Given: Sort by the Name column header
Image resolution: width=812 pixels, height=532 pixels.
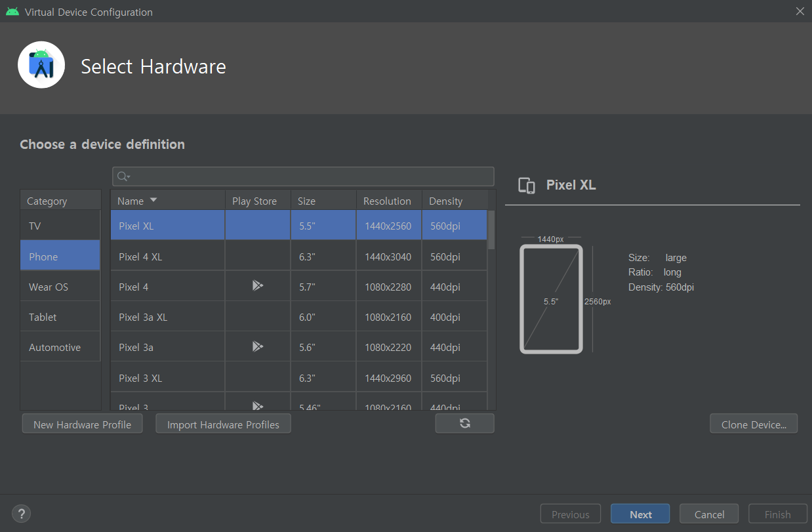Looking at the screenshot, I should (x=168, y=201).
